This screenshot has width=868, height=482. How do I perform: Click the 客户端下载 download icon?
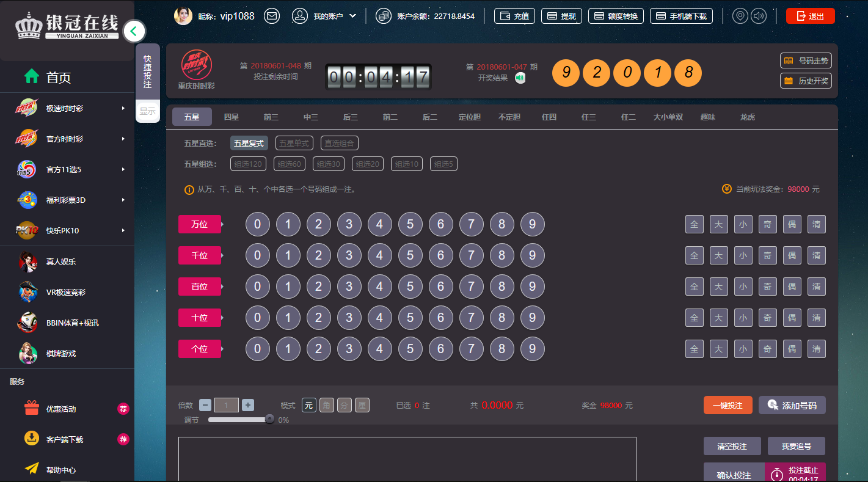coord(32,439)
